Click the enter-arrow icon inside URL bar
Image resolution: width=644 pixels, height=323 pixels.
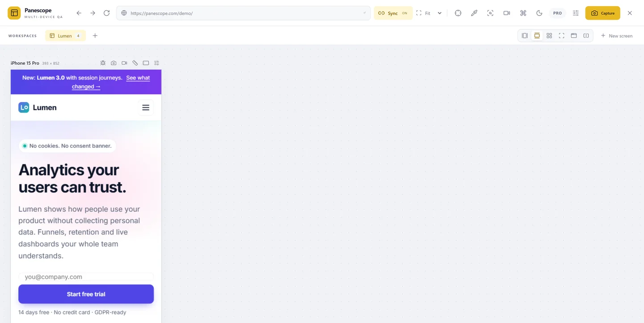click(x=364, y=13)
